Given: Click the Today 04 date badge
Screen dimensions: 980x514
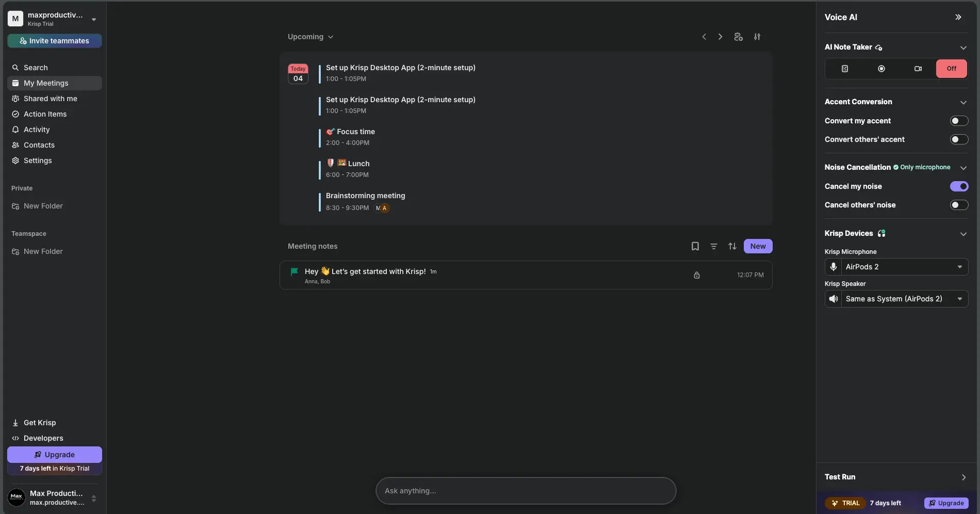Looking at the screenshot, I should pos(298,74).
